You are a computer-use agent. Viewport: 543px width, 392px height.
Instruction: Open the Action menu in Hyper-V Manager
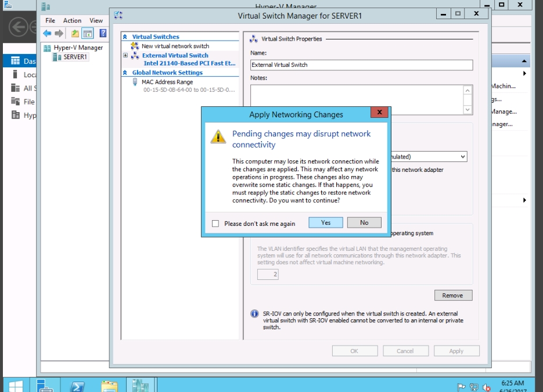72,21
